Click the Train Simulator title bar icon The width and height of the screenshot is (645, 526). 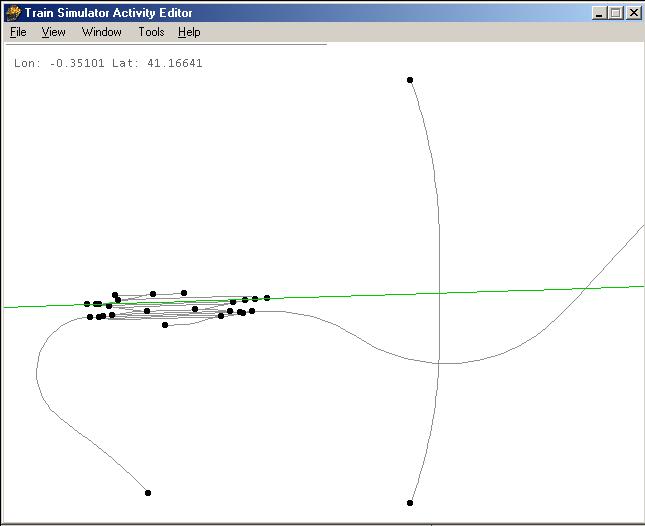[x=13, y=13]
